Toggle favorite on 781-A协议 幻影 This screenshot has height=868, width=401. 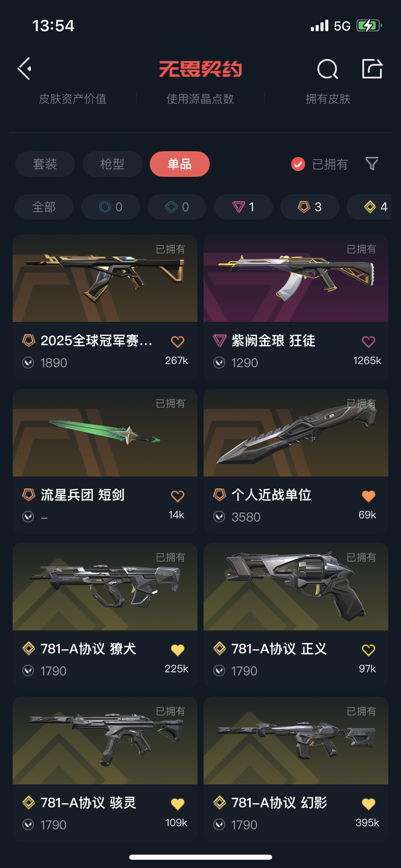368,804
